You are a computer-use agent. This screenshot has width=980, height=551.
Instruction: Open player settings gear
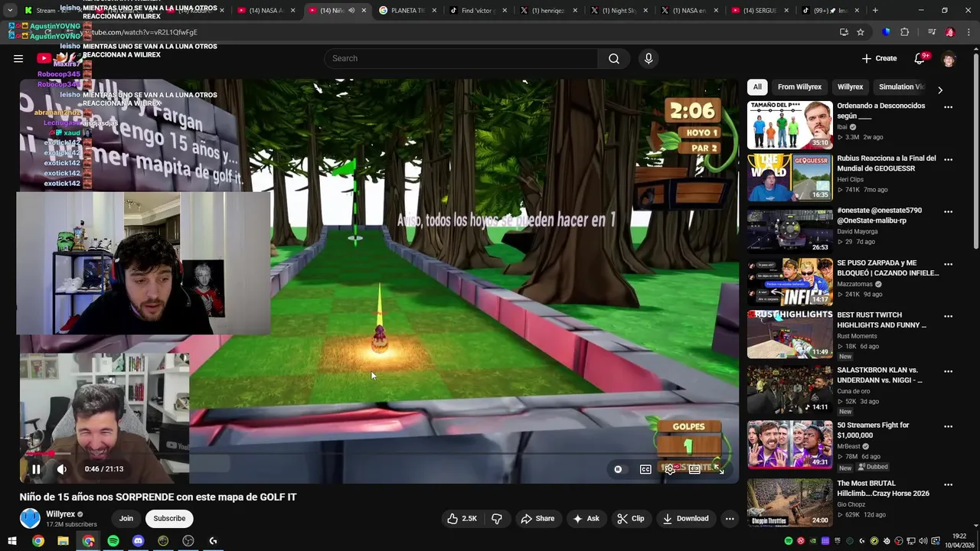pyautogui.click(x=670, y=469)
